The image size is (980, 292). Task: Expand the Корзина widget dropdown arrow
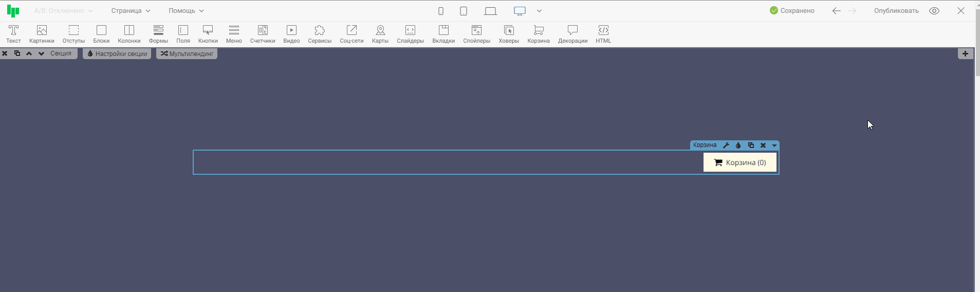pos(774,145)
